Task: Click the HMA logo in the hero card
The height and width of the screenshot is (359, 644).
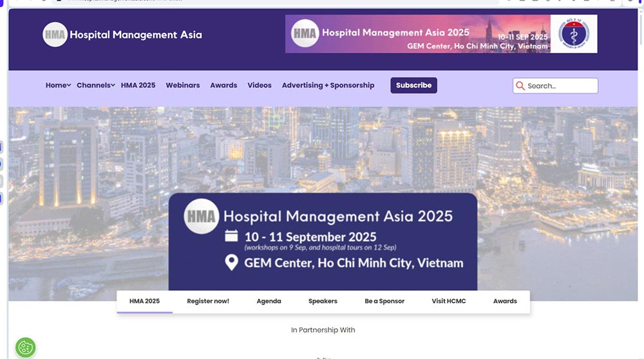Action: tap(201, 216)
